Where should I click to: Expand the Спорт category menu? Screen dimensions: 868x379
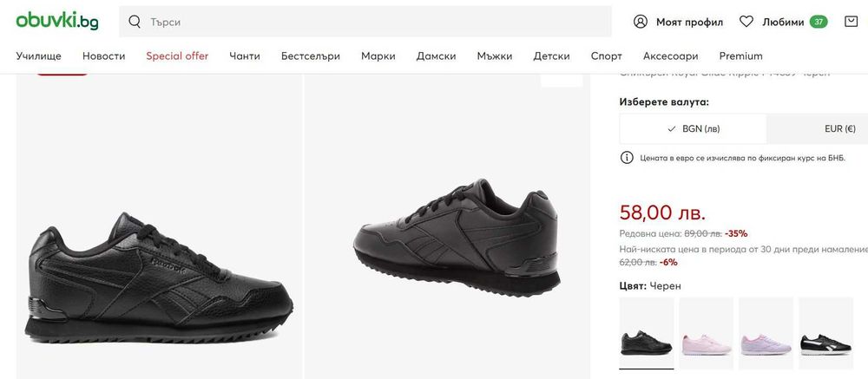(607, 56)
